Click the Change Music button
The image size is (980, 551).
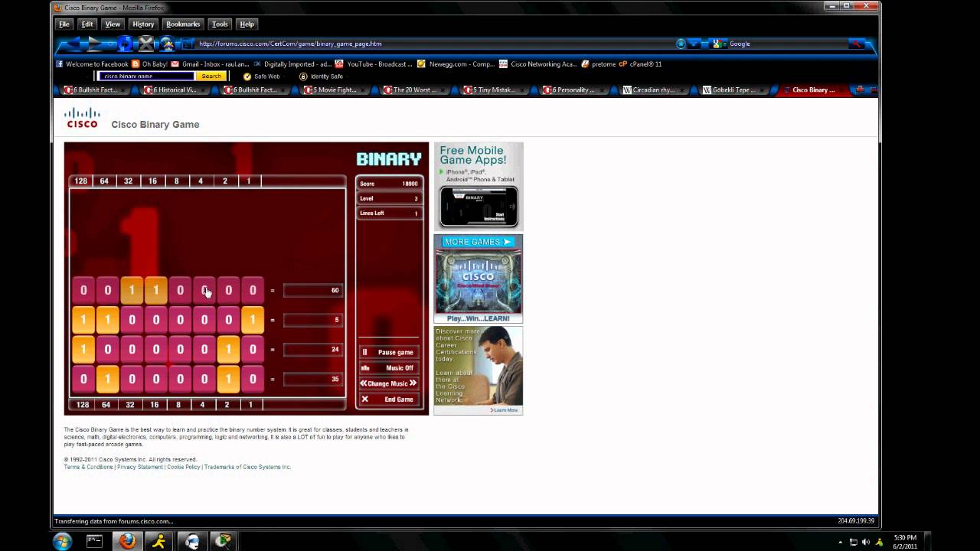(389, 383)
